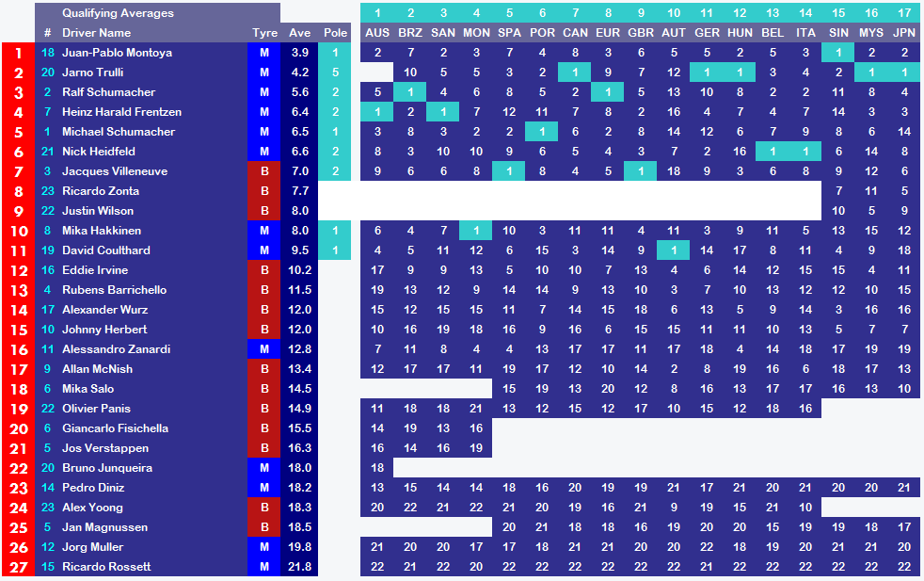Screen dimensions: 924x581
Task: Click the Pole column header
Action: click(x=335, y=33)
